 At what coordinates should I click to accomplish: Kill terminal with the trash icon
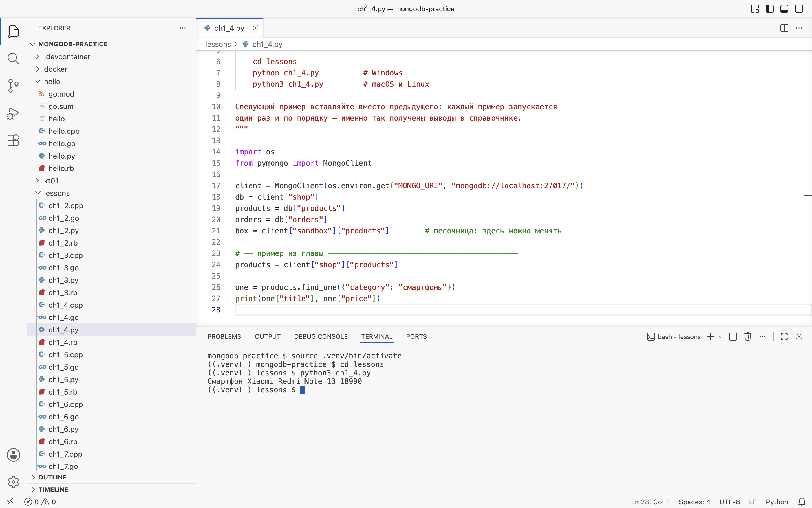[x=748, y=337]
